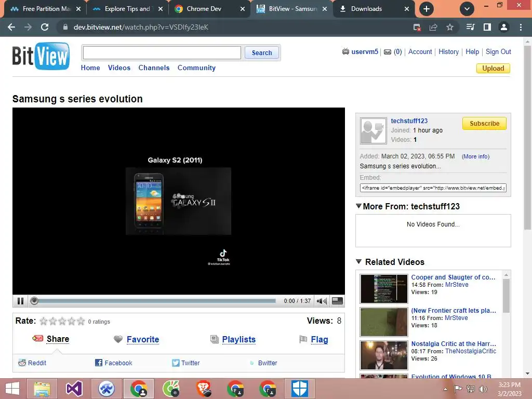This screenshot has height=399, width=532.
Task: Click browser back arrow
Action: click(x=11, y=27)
